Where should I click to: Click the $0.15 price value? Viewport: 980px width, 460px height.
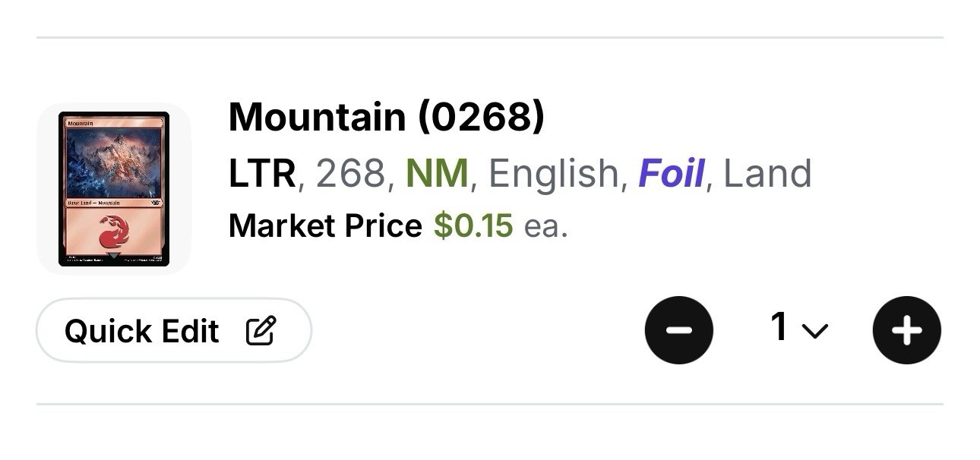click(x=473, y=226)
